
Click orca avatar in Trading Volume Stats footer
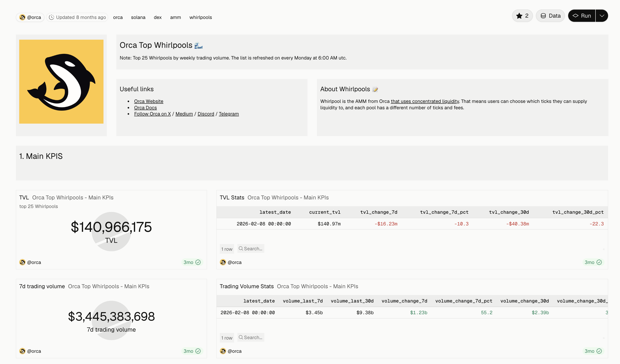coord(223,351)
